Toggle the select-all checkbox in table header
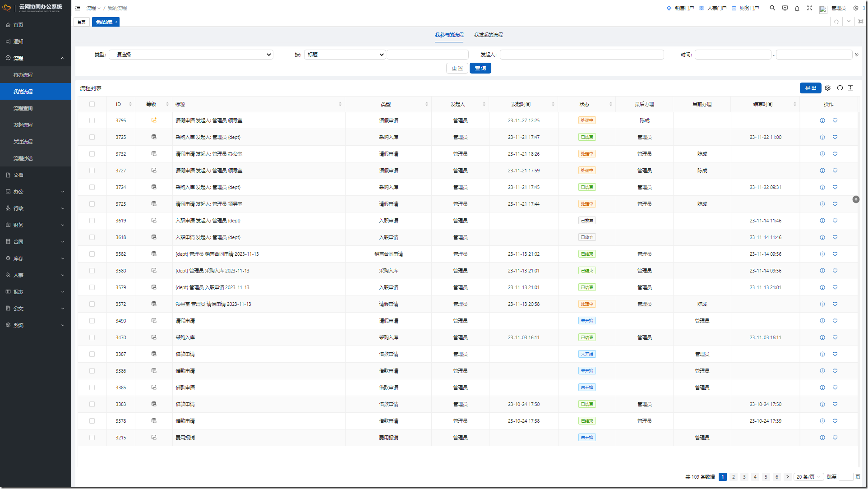The image size is (868, 489). coord(92,104)
